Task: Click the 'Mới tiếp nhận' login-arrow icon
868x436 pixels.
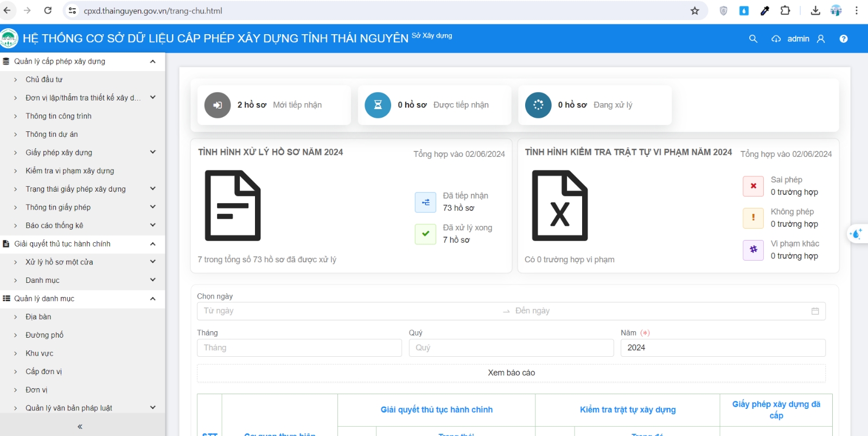Action: (218, 105)
